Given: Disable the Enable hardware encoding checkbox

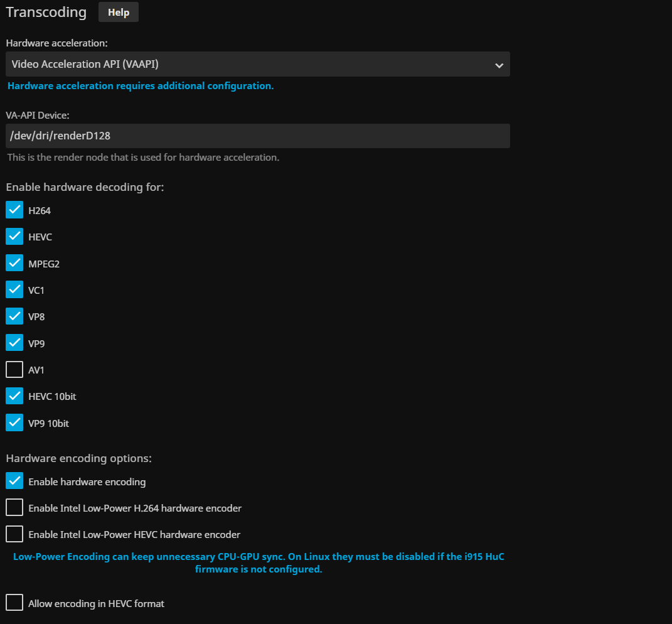Looking at the screenshot, I should [14, 481].
